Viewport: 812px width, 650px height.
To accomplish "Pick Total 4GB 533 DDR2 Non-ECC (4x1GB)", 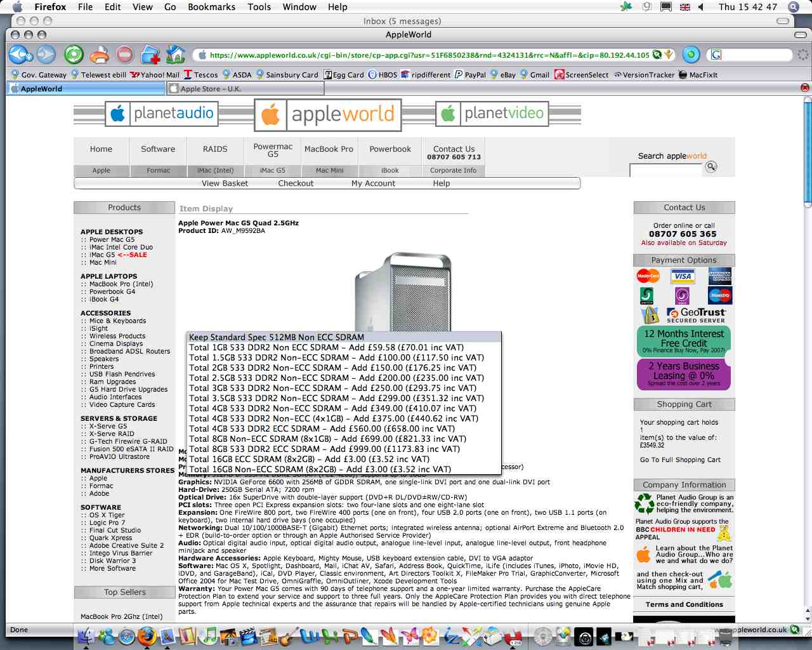I will tap(344, 418).
